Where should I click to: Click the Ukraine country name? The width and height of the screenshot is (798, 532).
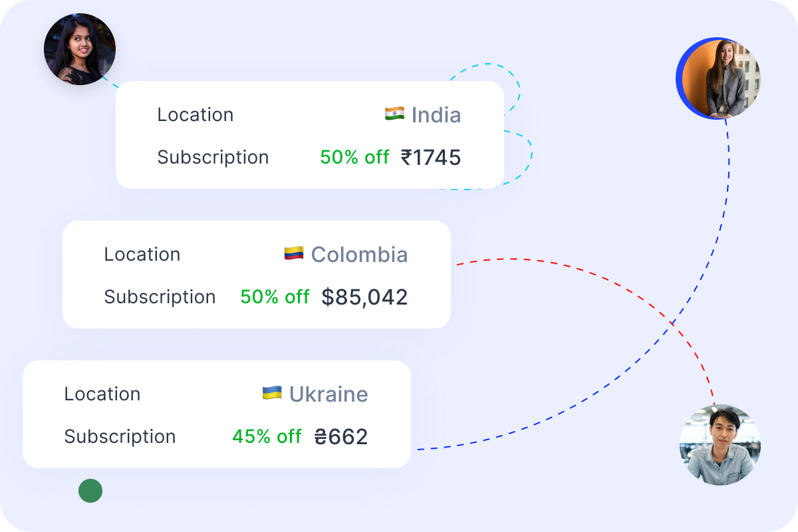(x=329, y=394)
